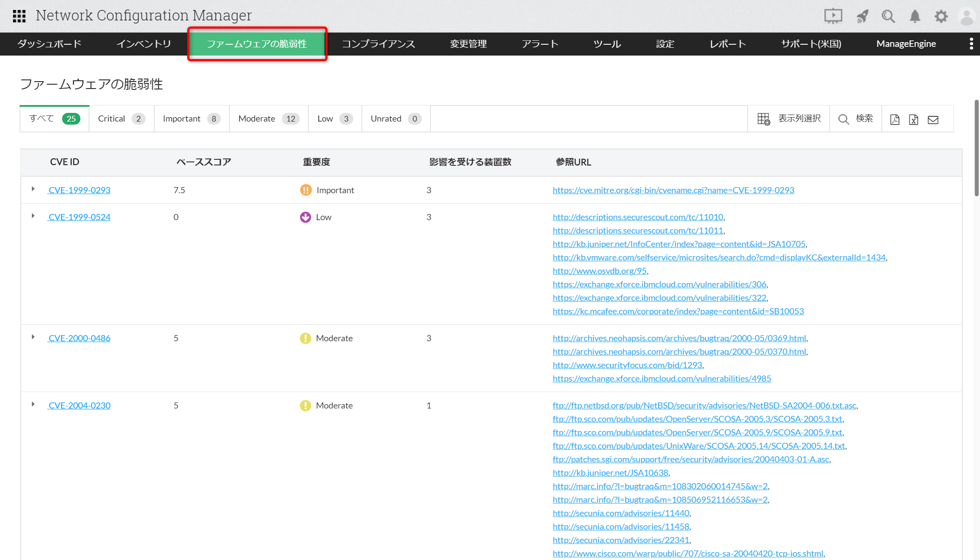This screenshot has height=560, width=980.
Task: Open notifications bell icon
Action: (915, 16)
